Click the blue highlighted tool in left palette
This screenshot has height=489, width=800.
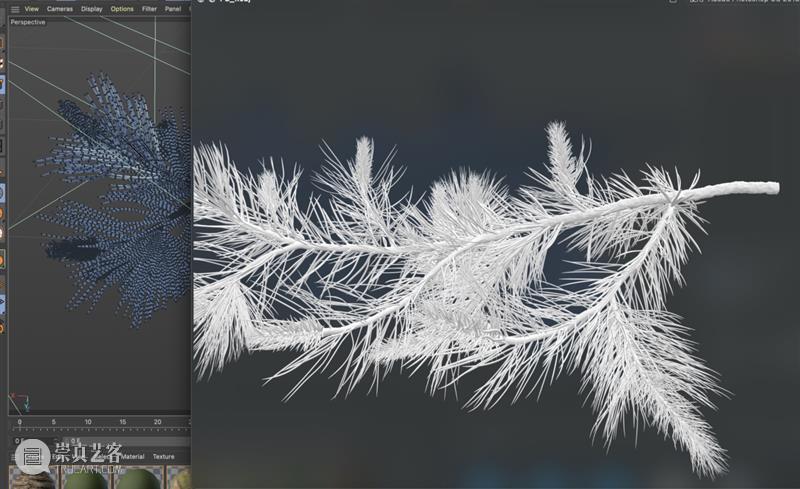(2, 85)
